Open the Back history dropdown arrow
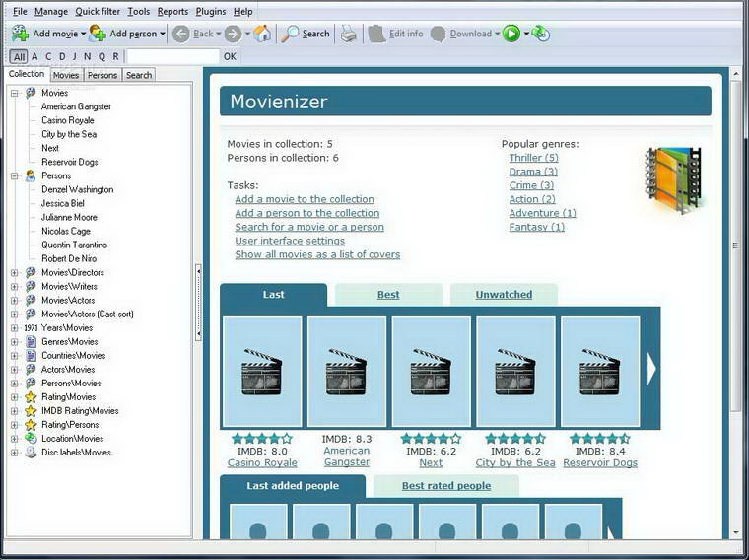The image size is (749, 560). (219, 34)
